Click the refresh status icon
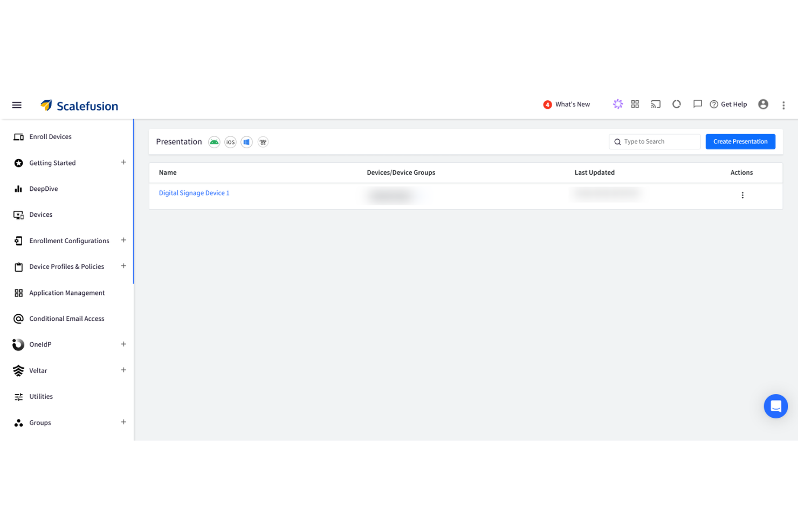 677,104
